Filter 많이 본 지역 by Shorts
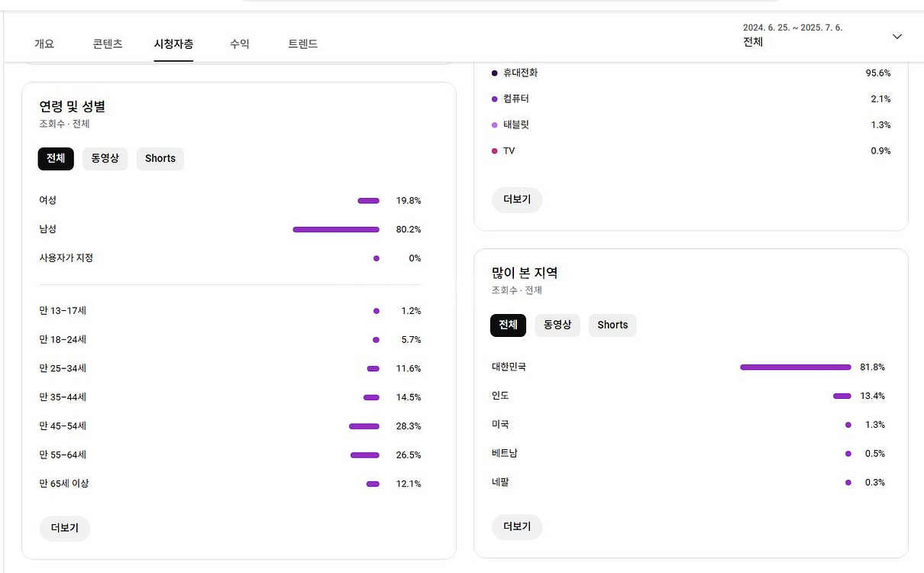This screenshot has width=924, height=573. [612, 325]
